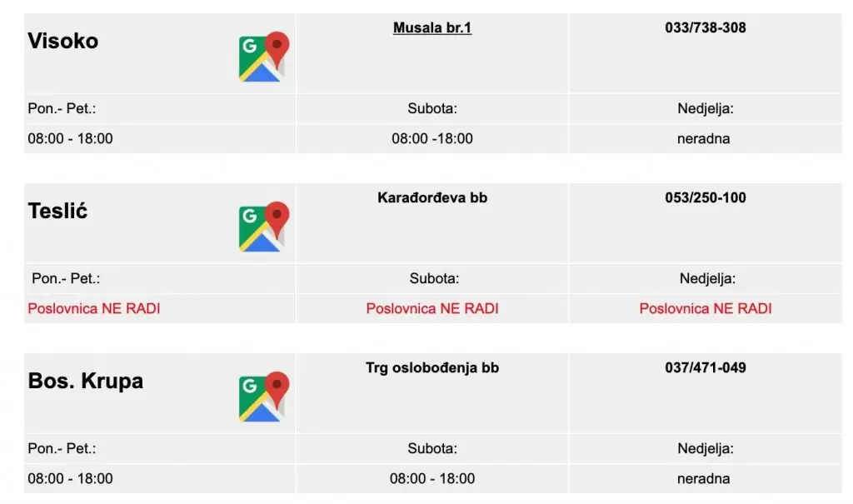Screen dimensions: 853x504
Task: Select the Teslić city heading
Action: 57,210
